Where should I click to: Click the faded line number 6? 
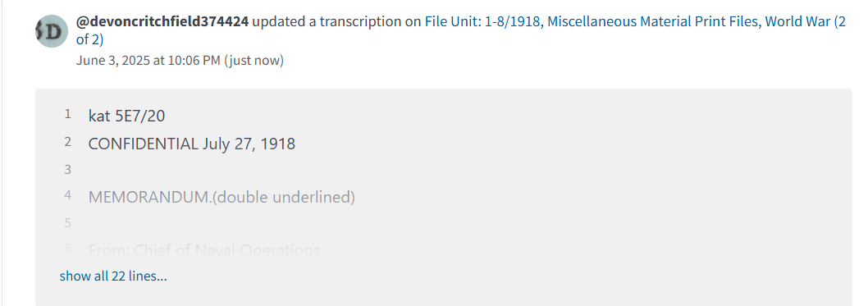[x=68, y=249]
